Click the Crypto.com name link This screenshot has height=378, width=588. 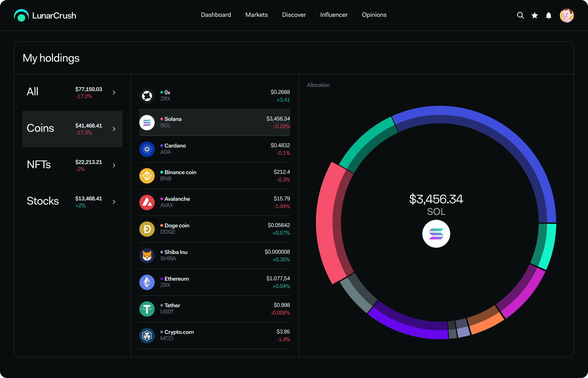point(179,332)
